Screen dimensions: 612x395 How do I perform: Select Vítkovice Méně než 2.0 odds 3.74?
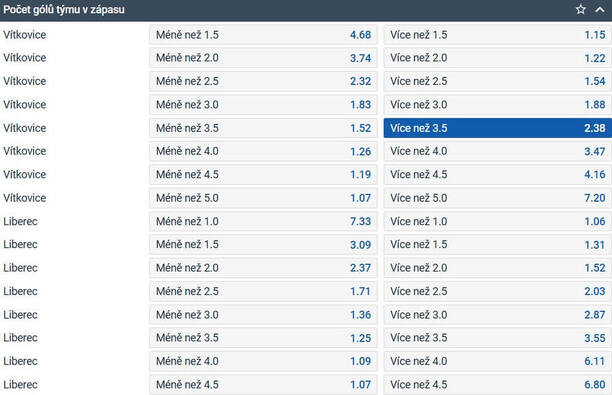pos(263,58)
